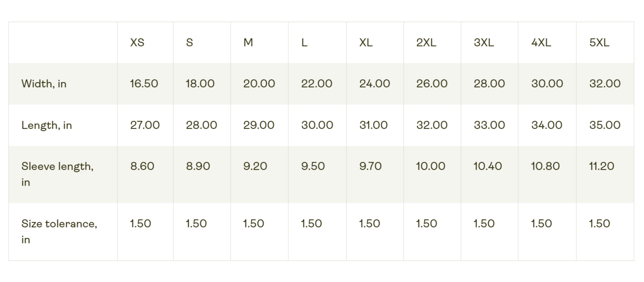
Task: Select the 3XL column header
Action: pos(483,42)
